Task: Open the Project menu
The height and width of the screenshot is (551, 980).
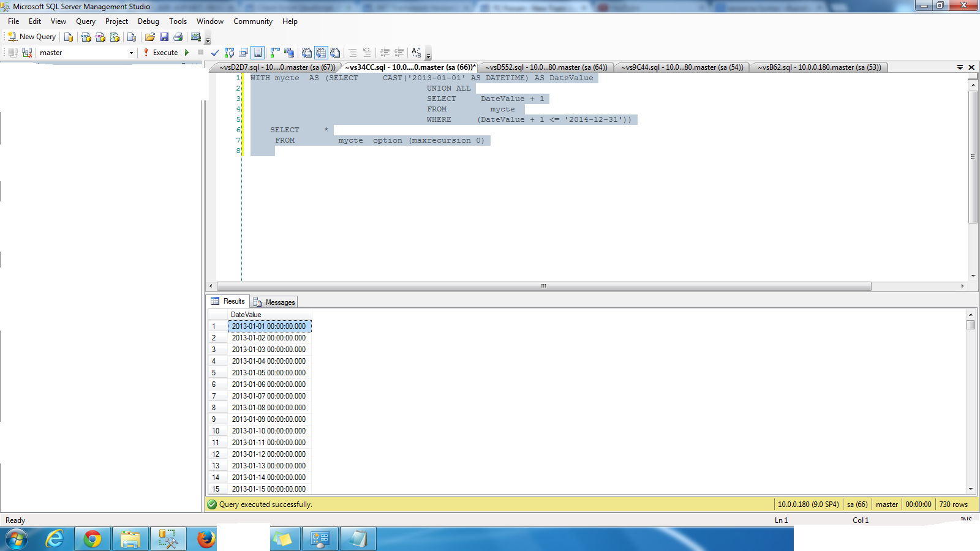Action: [x=116, y=21]
